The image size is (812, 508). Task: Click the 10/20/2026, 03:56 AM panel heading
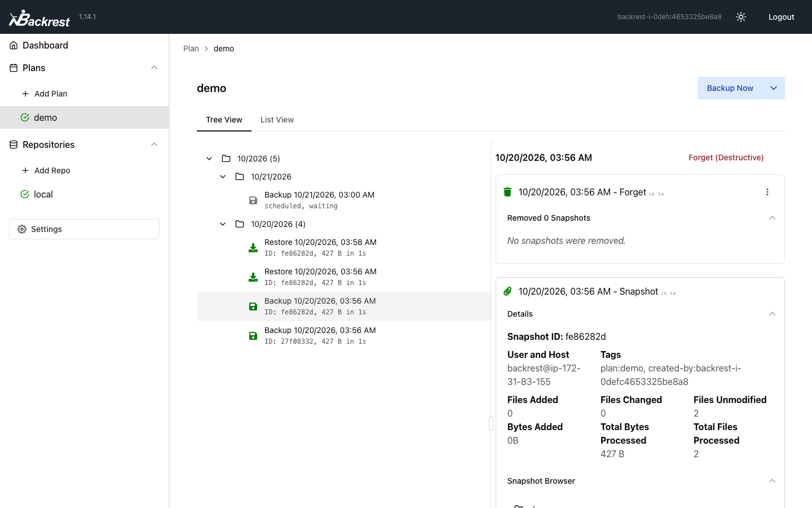click(544, 157)
